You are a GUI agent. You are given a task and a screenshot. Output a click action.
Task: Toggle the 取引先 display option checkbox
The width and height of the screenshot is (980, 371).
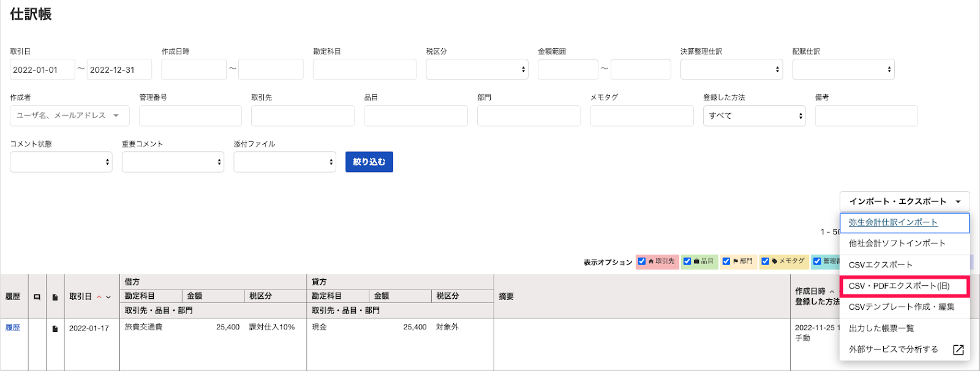coord(642,261)
